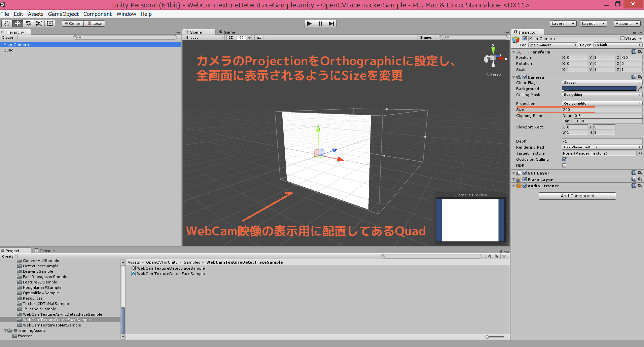Open the Transform component gear menu
Screen dimensions: 644x347
[x=639, y=52]
